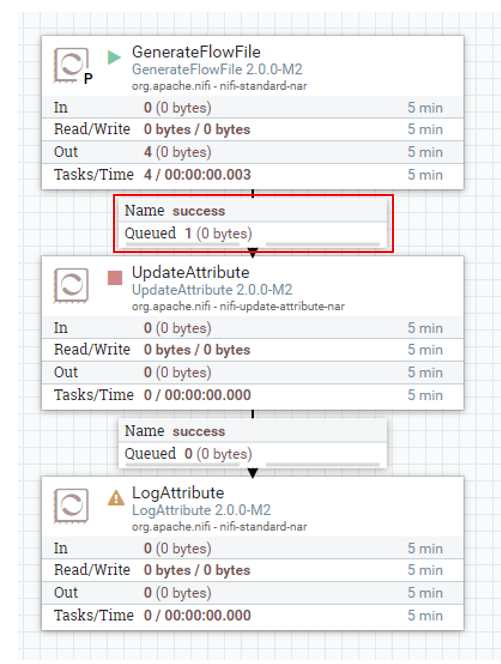Screen dimensions: 501x664
Task: Click the green running status icon on GenerateFlowFile
Action: pyautogui.click(x=114, y=57)
